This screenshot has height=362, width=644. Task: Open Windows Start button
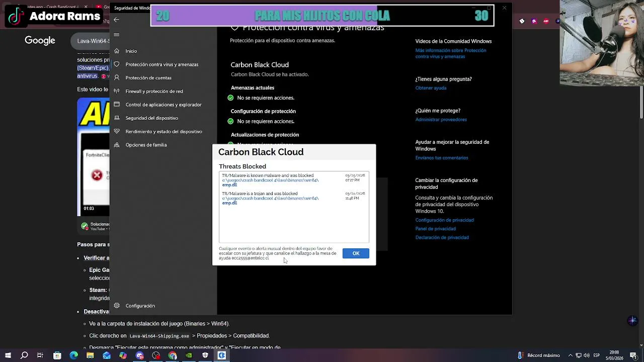point(8,355)
